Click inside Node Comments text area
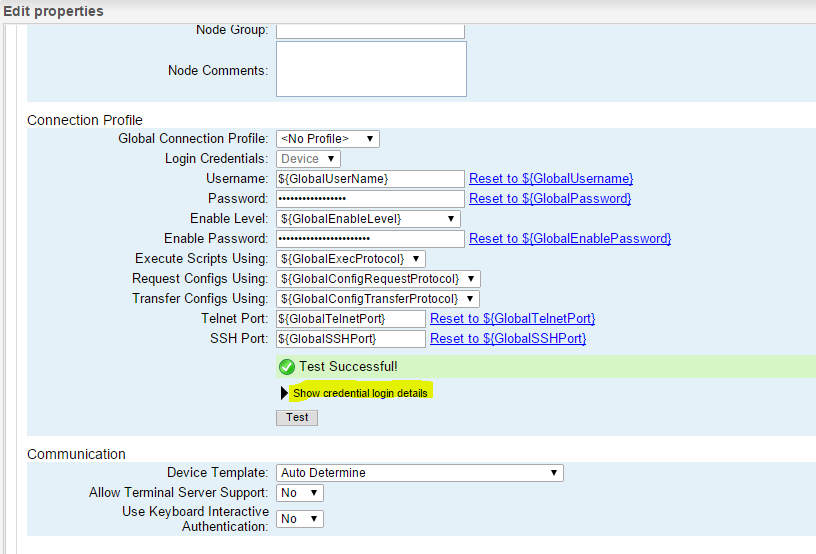This screenshot has height=554, width=816. coord(372,69)
